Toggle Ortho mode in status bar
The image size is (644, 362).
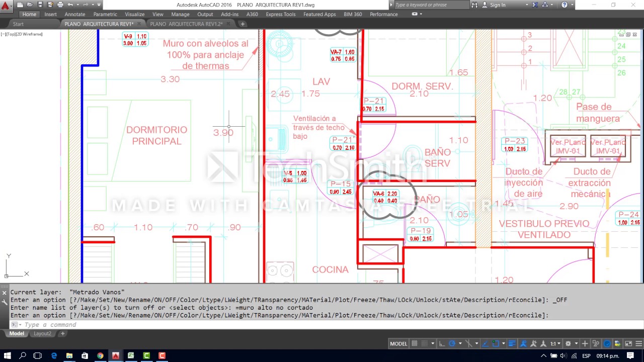point(442,344)
